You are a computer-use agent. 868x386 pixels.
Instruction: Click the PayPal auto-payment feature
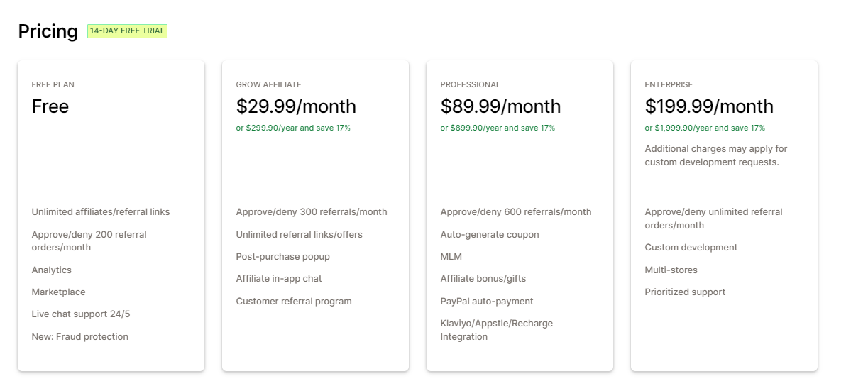[486, 302]
